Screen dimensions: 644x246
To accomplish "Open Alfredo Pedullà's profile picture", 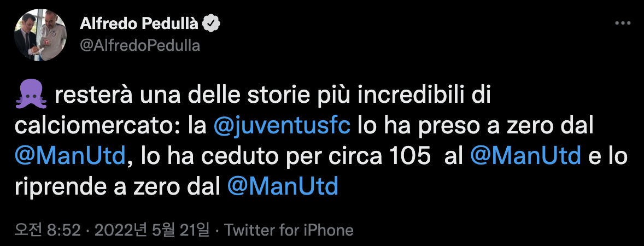I will pyautogui.click(x=40, y=34).
